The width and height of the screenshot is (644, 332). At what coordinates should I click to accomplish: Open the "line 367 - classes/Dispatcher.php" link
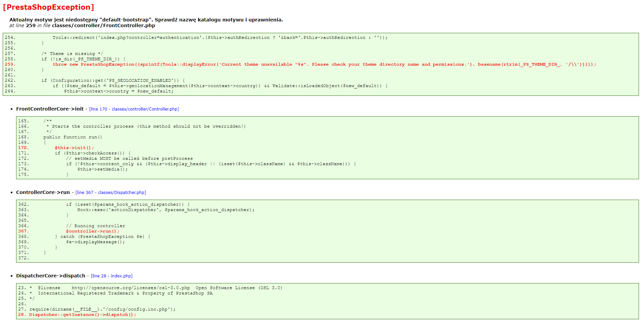pyautogui.click(x=111, y=193)
